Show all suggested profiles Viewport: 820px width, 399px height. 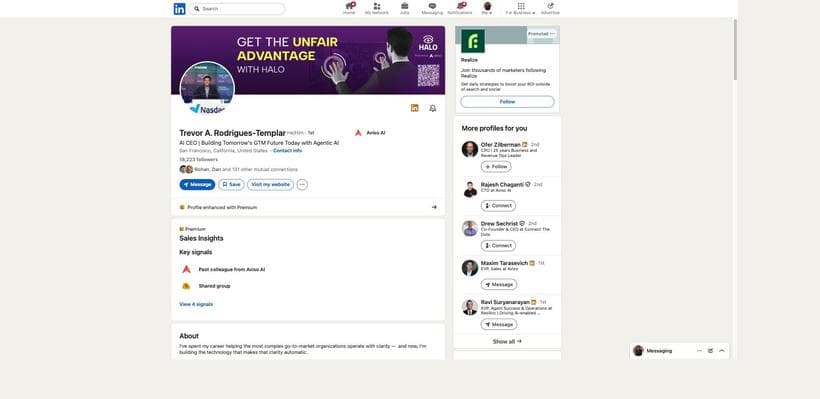(507, 341)
